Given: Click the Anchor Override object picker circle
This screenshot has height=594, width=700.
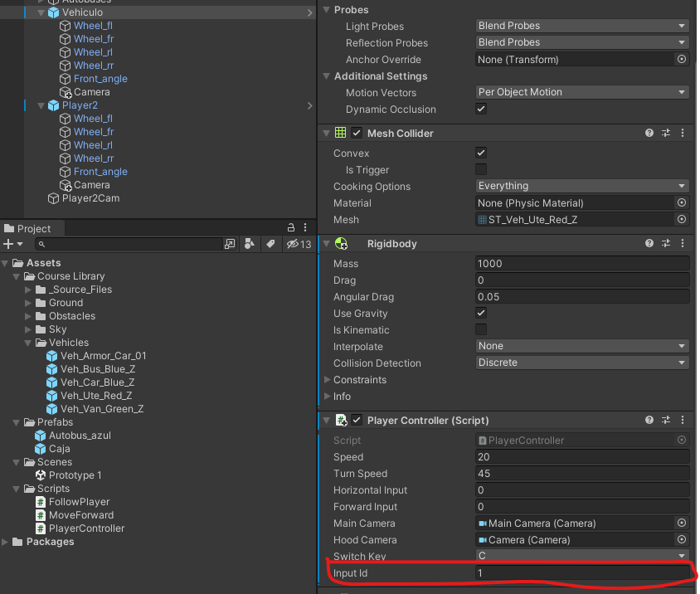Looking at the screenshot, I should click(x=682, y=59).
